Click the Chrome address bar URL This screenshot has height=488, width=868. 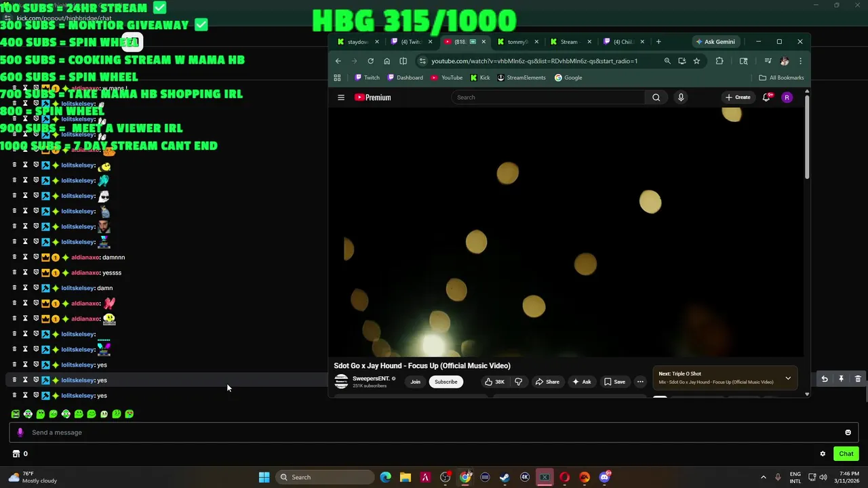click(x=534, y=61)
